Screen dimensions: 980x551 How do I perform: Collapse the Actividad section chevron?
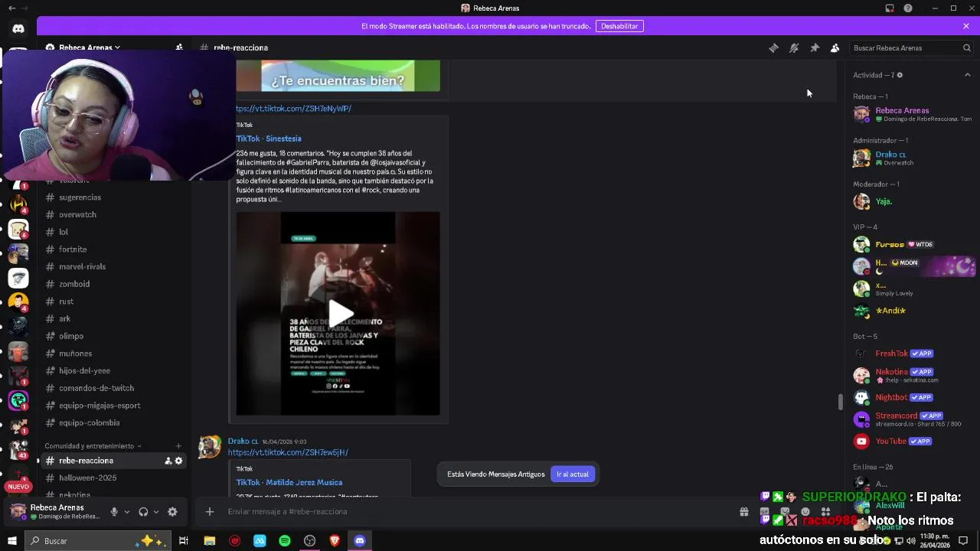(967, 75)
